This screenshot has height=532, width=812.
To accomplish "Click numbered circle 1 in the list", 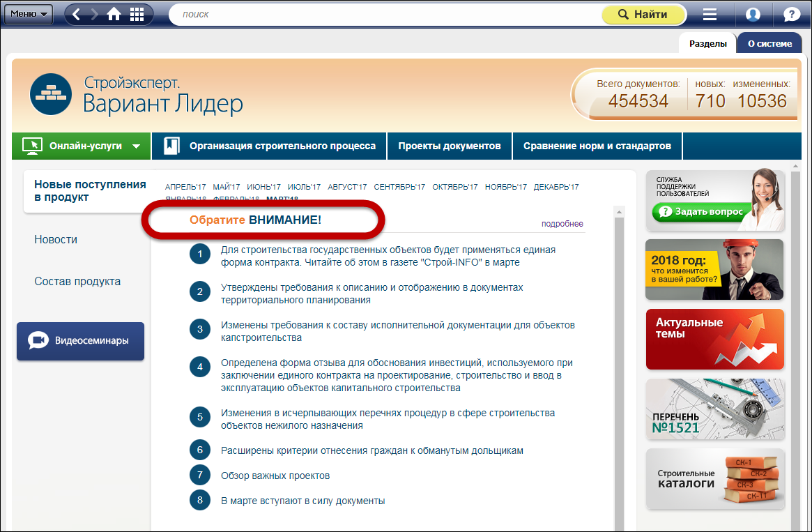I will 200,255.
